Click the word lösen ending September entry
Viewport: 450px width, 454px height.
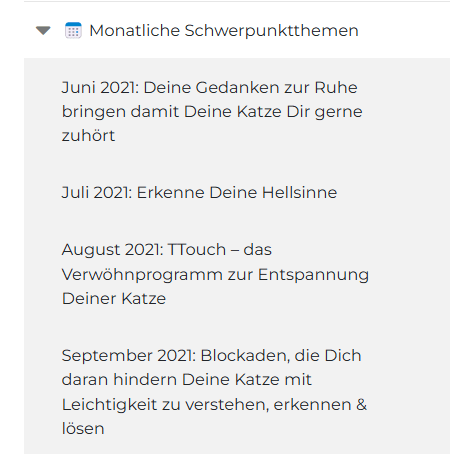83,429
